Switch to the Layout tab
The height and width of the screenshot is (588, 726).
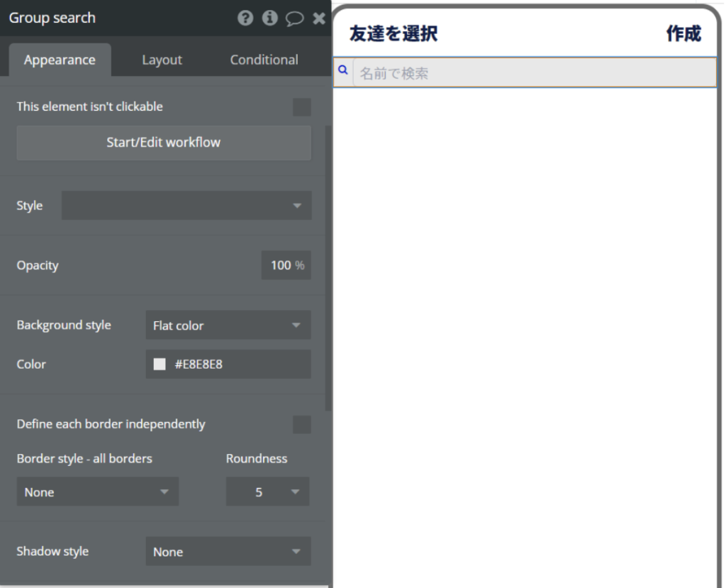pyautogui.click(x=162, y=60)
